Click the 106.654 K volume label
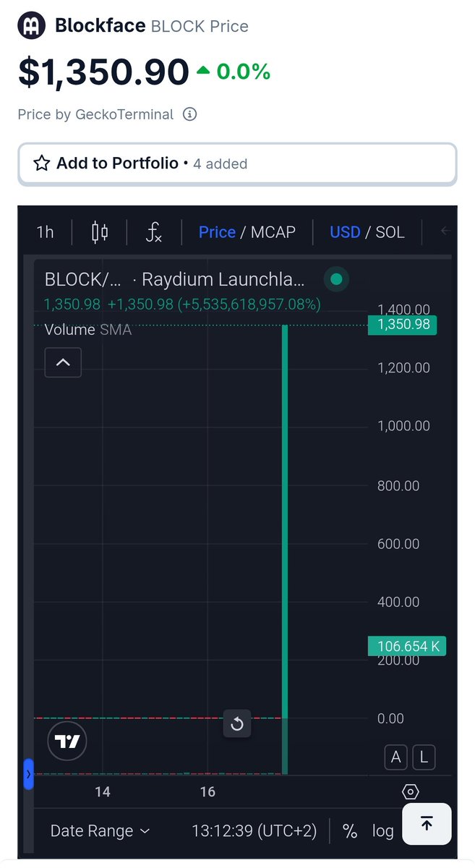Image resolution: width=475 pixels, height=868 pixels. tap(407, 646)
